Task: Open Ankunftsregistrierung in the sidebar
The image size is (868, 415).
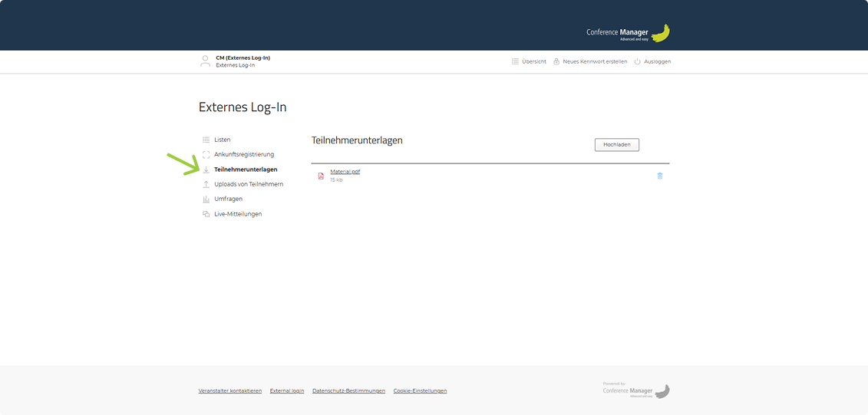Action: pos(244,154)
